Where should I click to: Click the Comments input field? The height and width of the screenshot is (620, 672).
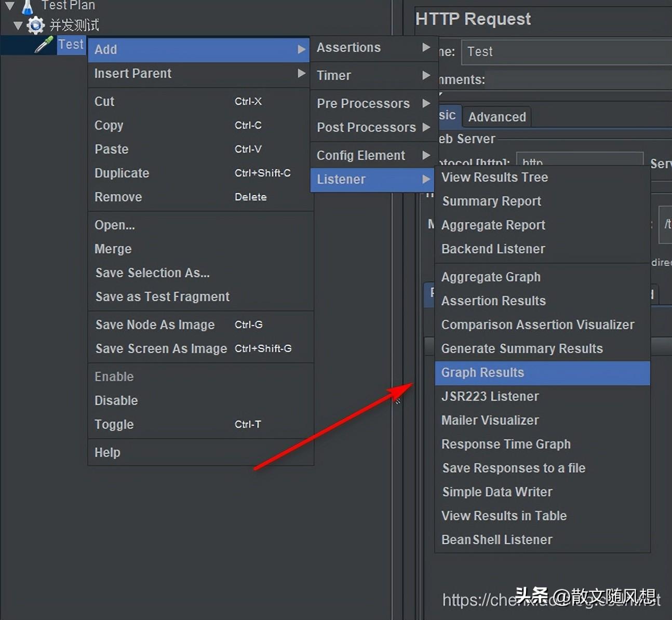click(x=579, y=80)
